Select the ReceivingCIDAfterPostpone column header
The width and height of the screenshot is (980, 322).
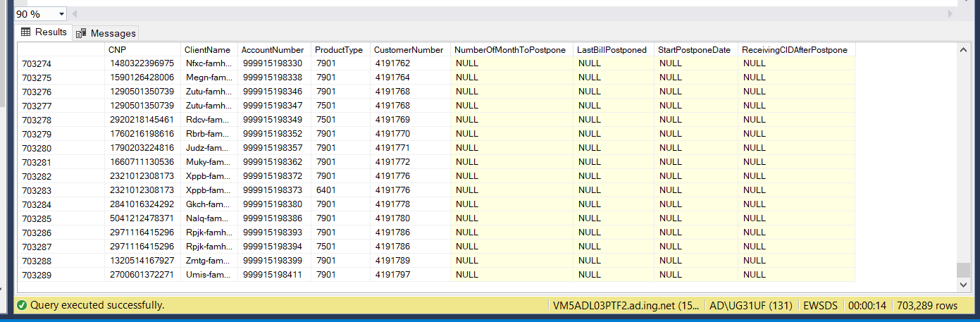tap(795, 50)
